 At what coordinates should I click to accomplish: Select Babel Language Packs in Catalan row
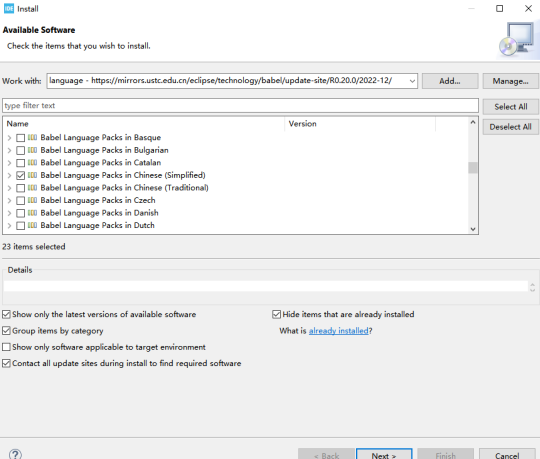pos(101,163)
